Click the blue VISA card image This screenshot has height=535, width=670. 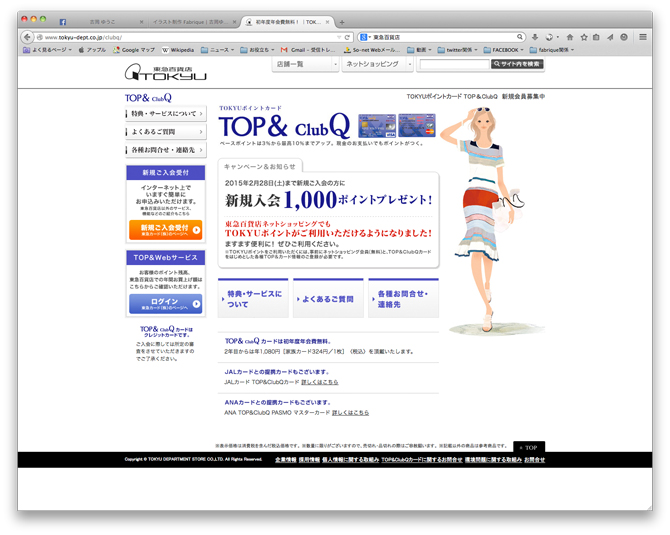pos(377,125)
